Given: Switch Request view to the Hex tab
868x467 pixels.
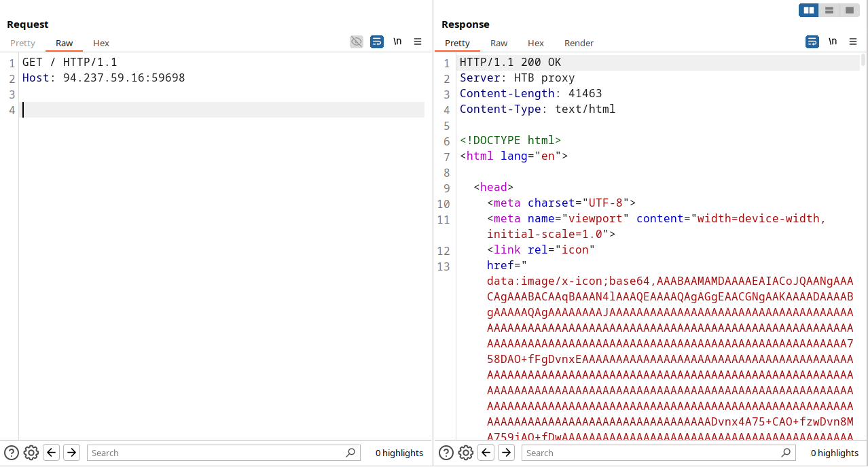Looking at the screenshot, I should (101, 43).
